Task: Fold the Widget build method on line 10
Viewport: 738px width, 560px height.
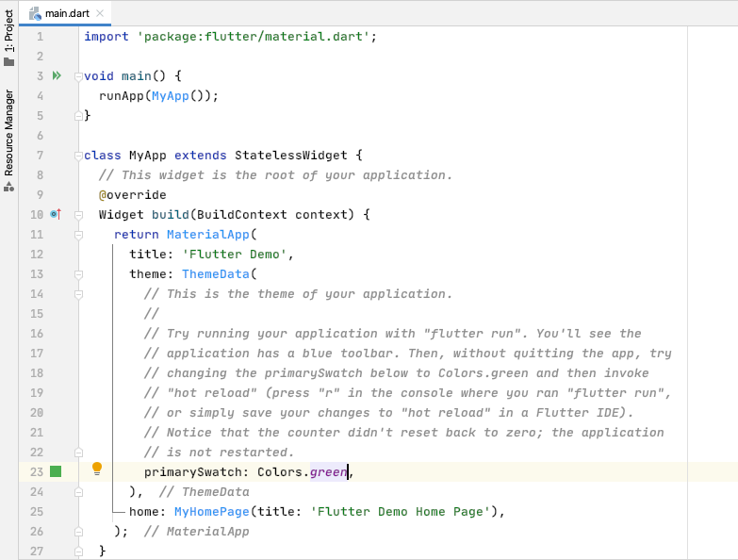Action: pos(79,215)
